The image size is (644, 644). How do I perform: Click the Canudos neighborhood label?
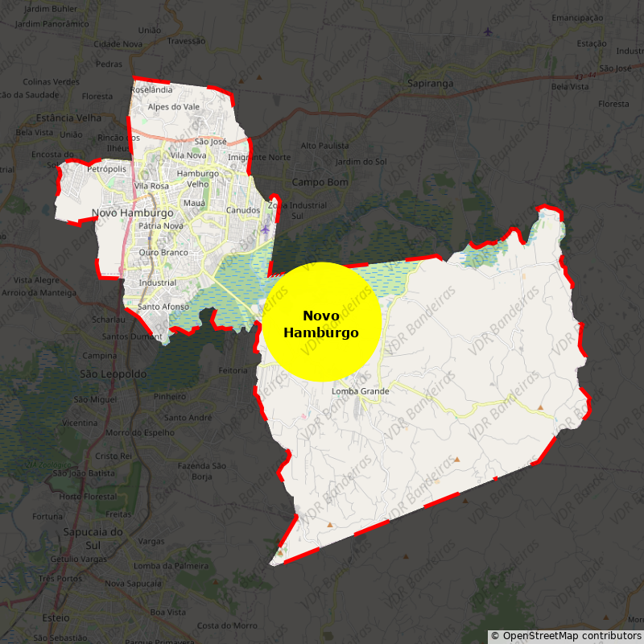243,210
